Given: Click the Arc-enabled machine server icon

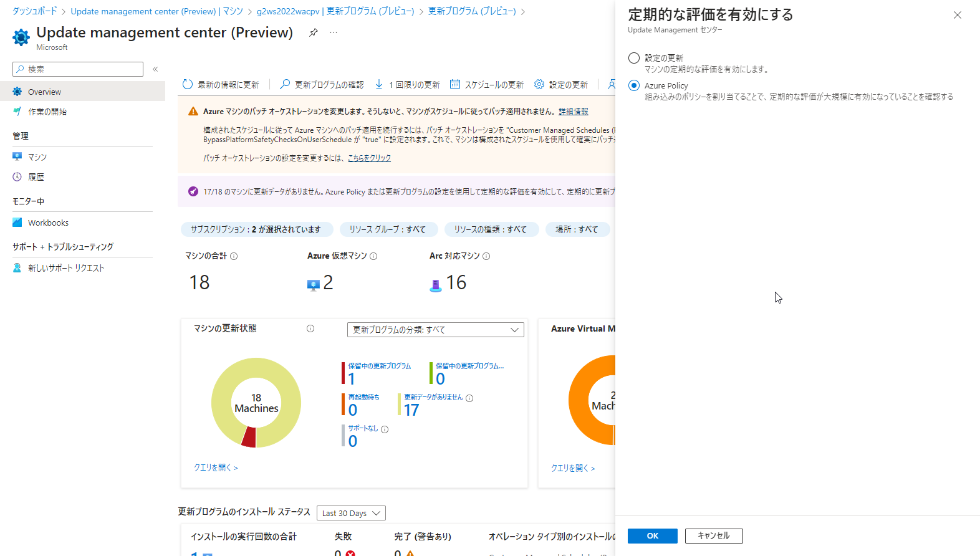Looking at the screenshot, I should 436,285.
